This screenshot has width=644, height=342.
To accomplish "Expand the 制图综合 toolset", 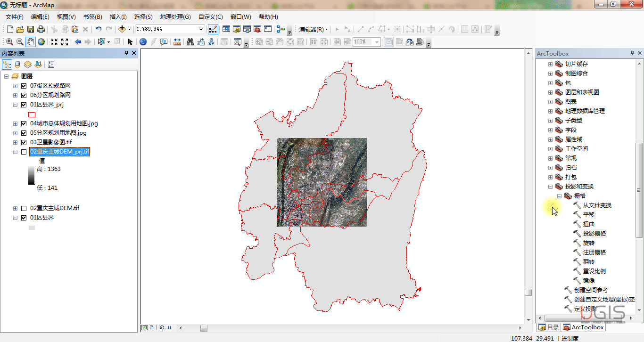I will click(550, 73).
